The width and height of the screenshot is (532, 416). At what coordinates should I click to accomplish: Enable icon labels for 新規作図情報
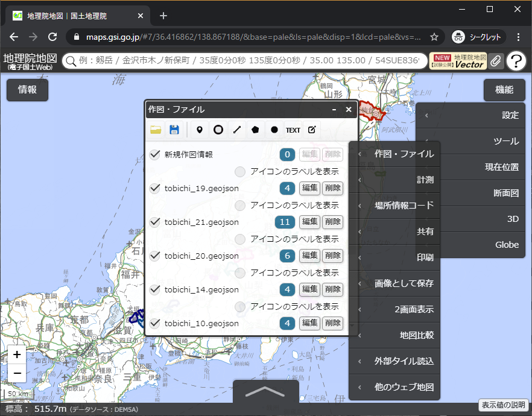click(240, 172)
